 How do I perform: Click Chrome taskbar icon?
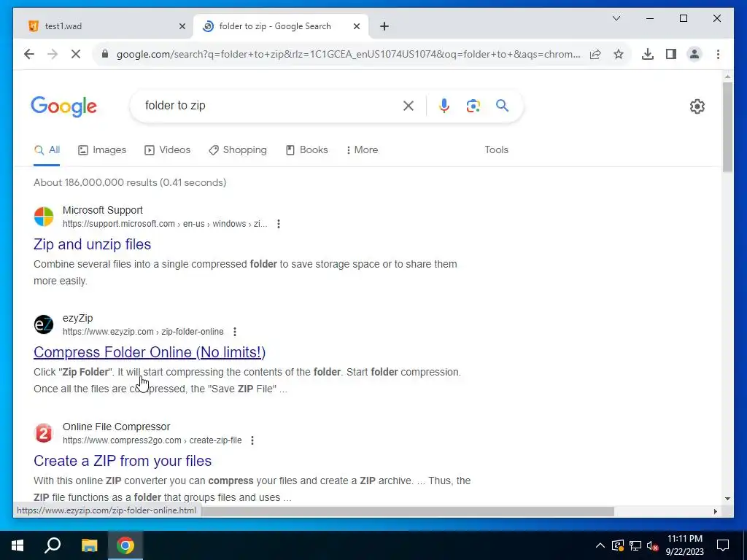click(x=125, y=545)
